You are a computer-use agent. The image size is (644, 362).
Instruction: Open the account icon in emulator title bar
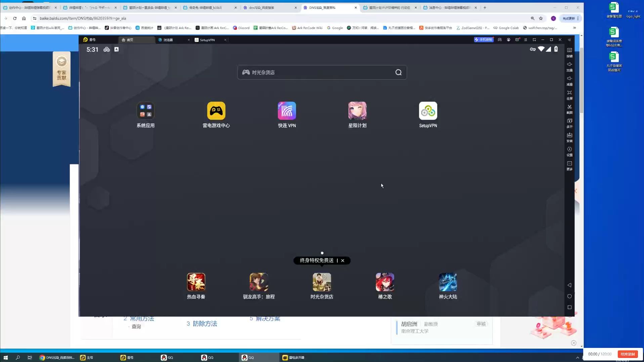[509, 40]
